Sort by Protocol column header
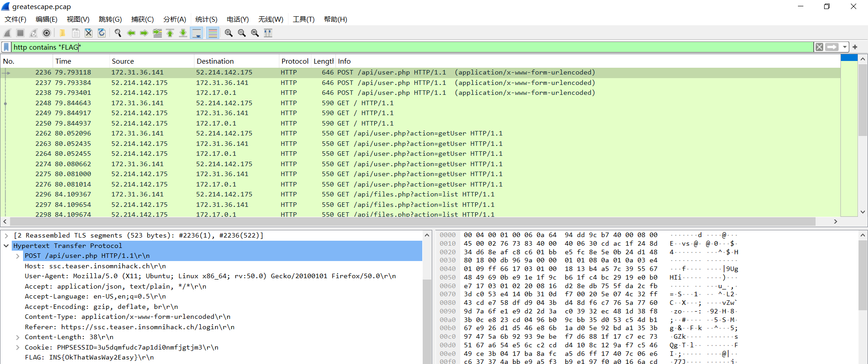The width and height of the screenshot is (868, 364). click(295, 61)
